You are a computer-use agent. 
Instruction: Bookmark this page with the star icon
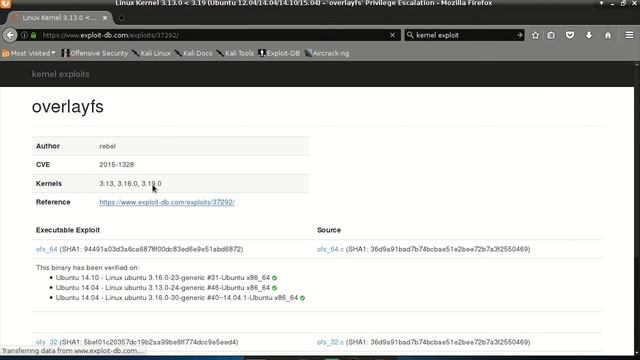coord(536,36)
